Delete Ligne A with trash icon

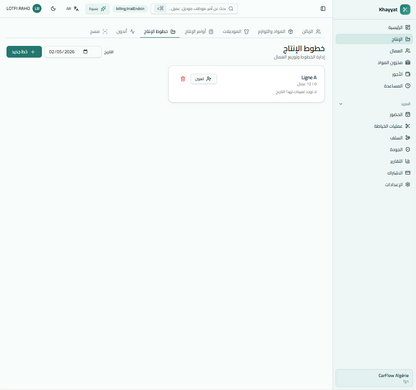[x=183, y=79]
